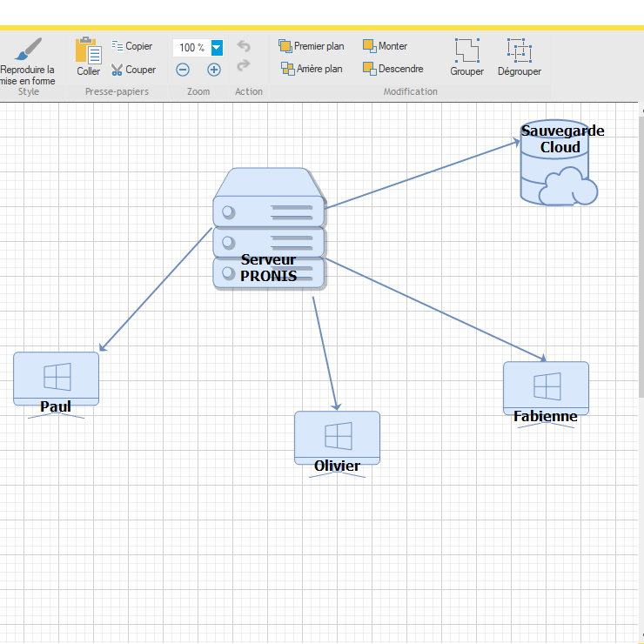Click the Couper scissors button
644x644 pixels.
(x=133, y=70)
